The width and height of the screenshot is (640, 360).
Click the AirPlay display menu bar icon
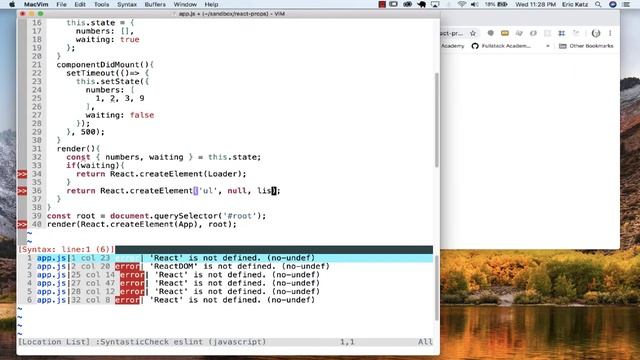[x=435, y=4]
